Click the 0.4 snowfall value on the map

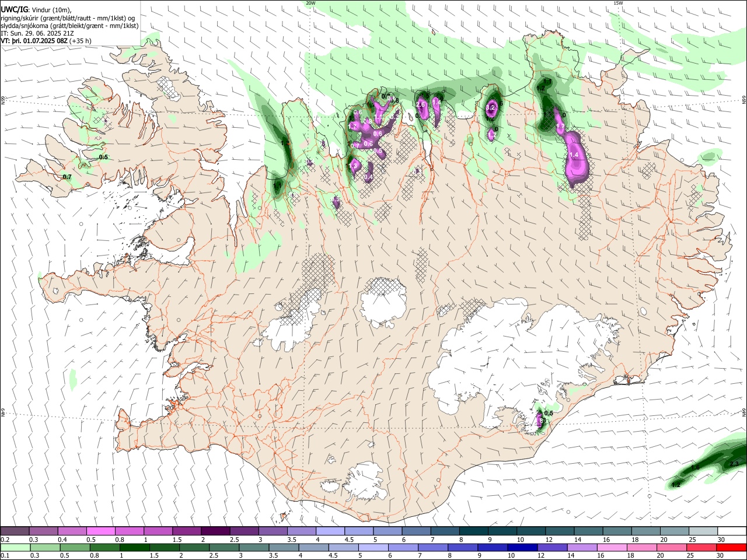[x=368, y=177]
